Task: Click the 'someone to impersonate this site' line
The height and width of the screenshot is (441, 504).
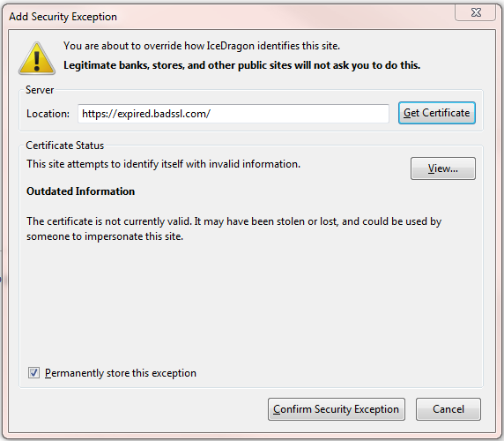Action: click(x=105, y=236)
